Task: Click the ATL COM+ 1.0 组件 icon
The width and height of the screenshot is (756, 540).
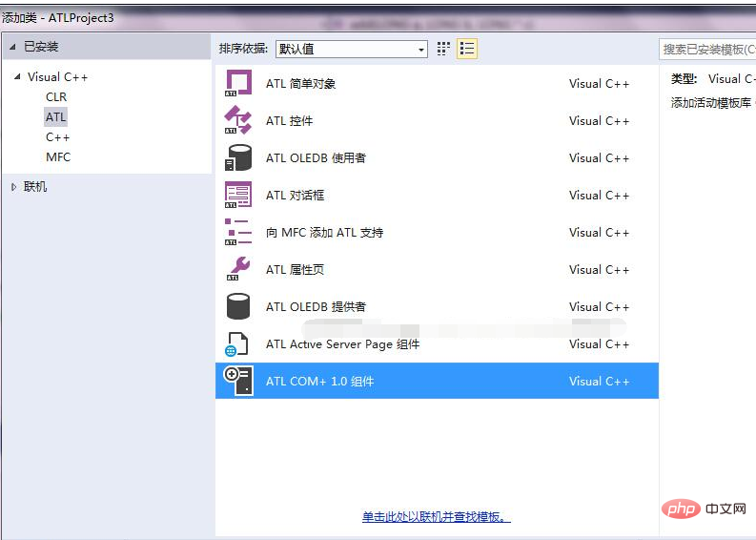Action: click(x=238, y=381)
